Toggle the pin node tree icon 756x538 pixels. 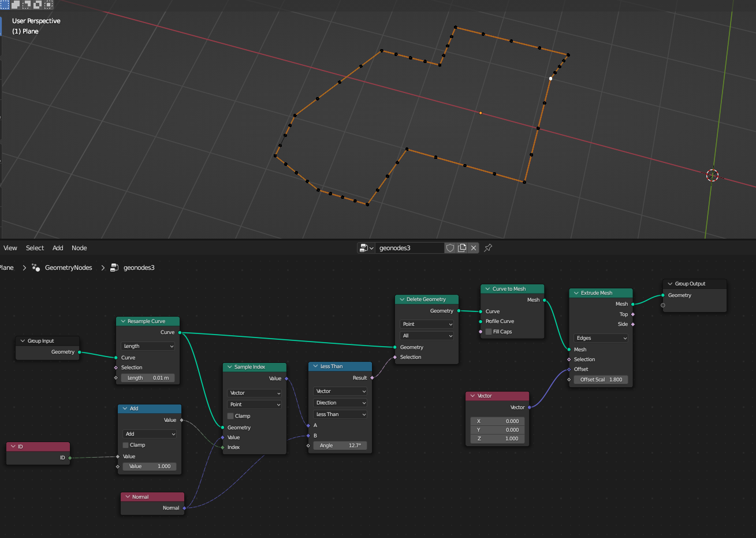coord(488,248)
